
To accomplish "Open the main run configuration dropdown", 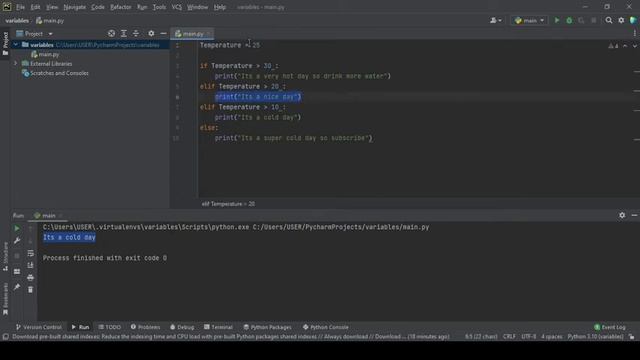I will click(x=529, y=20).
